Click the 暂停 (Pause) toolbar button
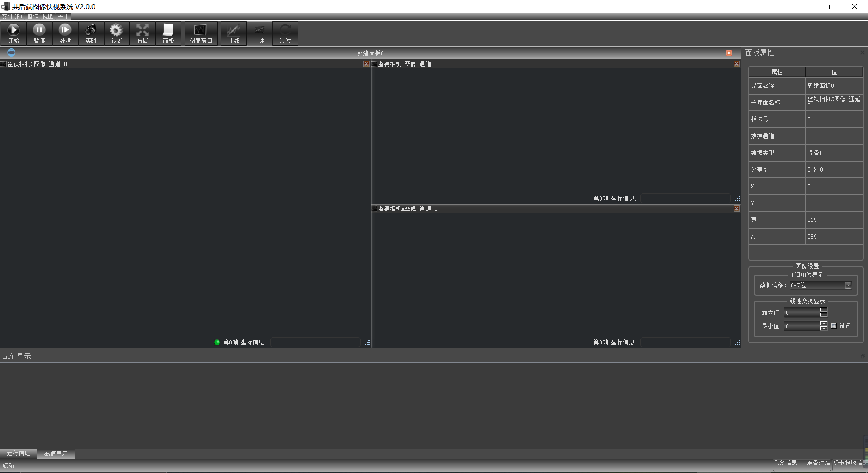This screenshot has width=868, height=473. [39, 33]
